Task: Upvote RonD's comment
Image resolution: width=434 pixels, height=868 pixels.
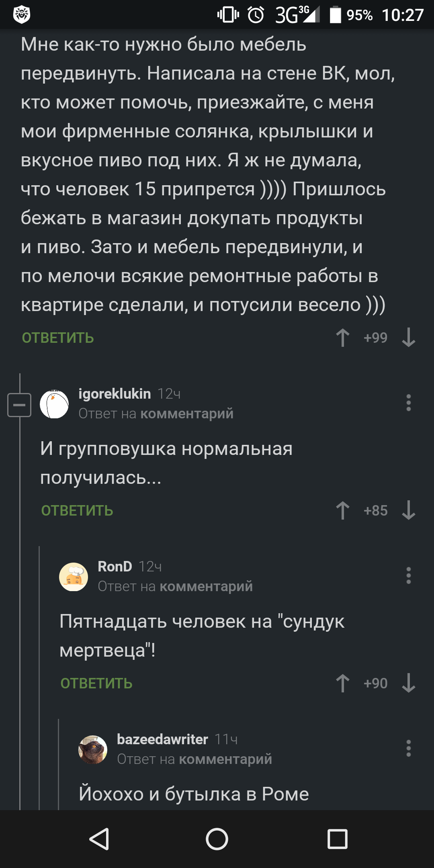Action: [x=343, y=683]
